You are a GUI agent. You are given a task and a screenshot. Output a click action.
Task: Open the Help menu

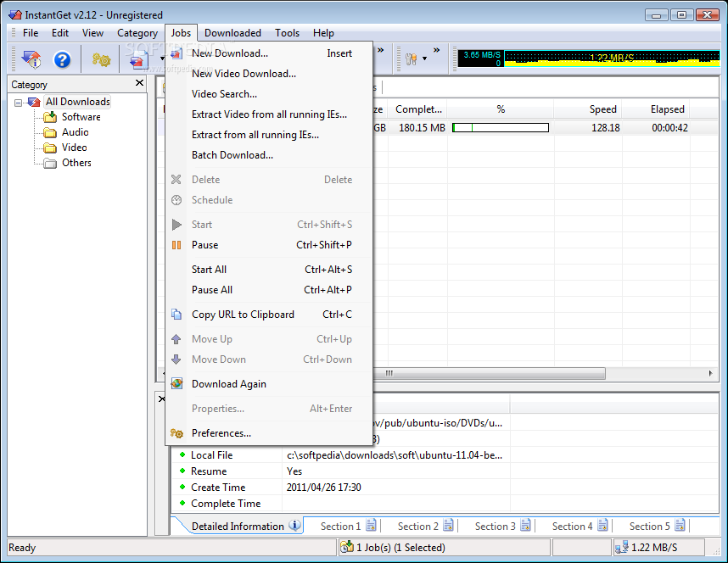[x=323, y=33]
